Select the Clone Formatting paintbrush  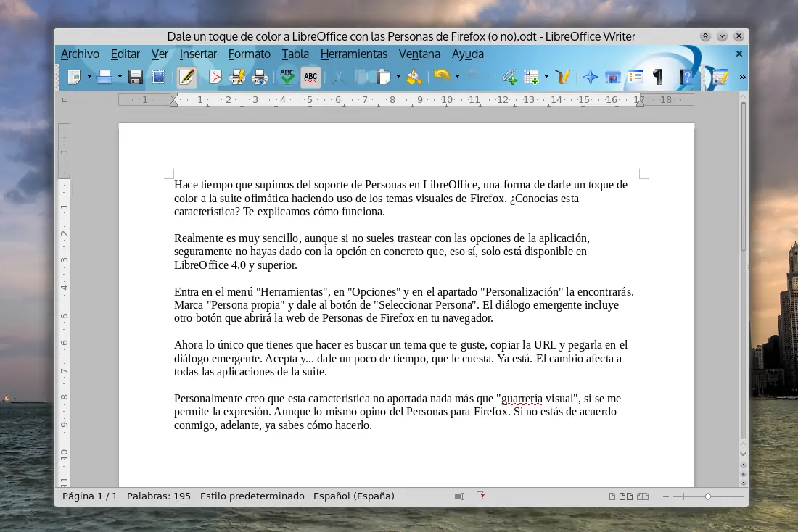click(414, 78)
